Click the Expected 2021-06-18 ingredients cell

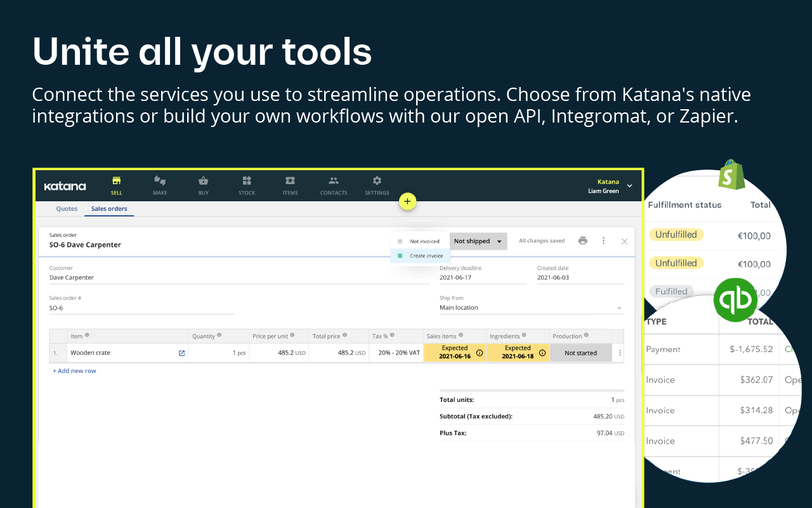(x=518, y=352)
